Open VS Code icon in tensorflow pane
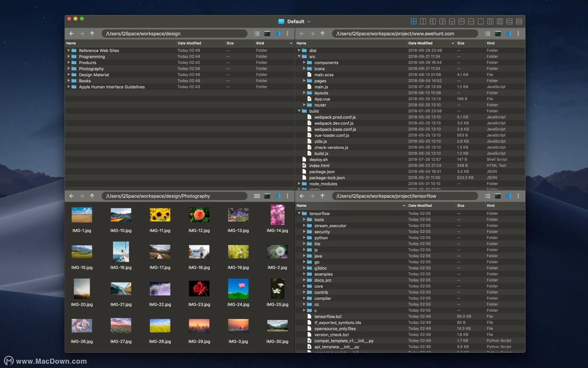 pyautogui.click(x=508, y=196)
